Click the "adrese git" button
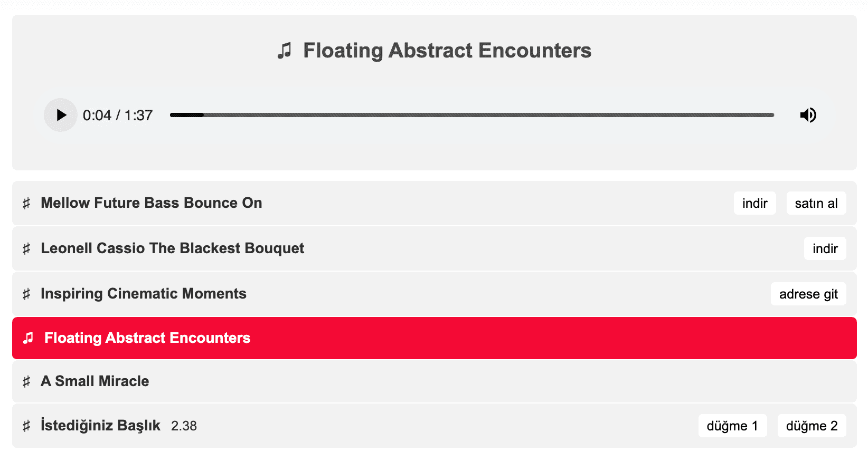This screenshot has width=868, height=461. point(808,294)
